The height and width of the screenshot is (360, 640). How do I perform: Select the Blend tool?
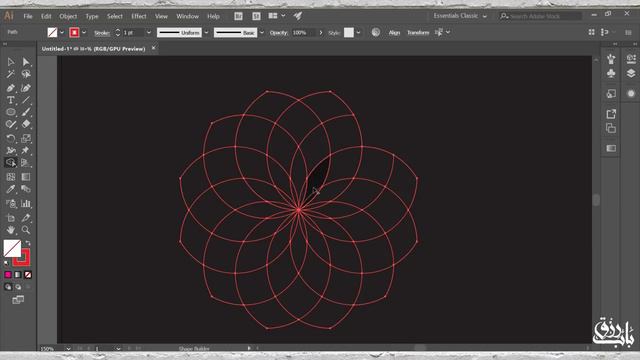(x=26, y=189)
